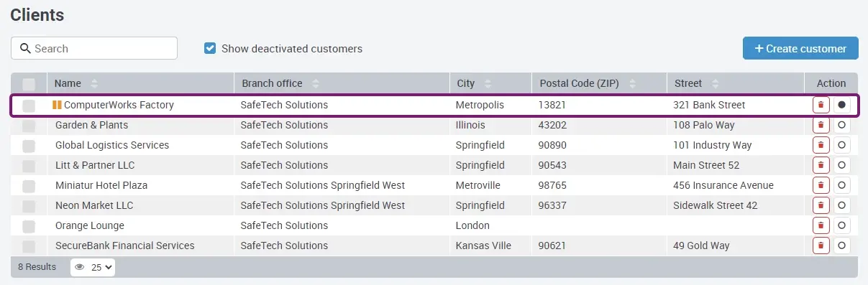The image size is (868, 285).
Task: Delete the Orange Lounge client
Action: [x=821, y=225]
